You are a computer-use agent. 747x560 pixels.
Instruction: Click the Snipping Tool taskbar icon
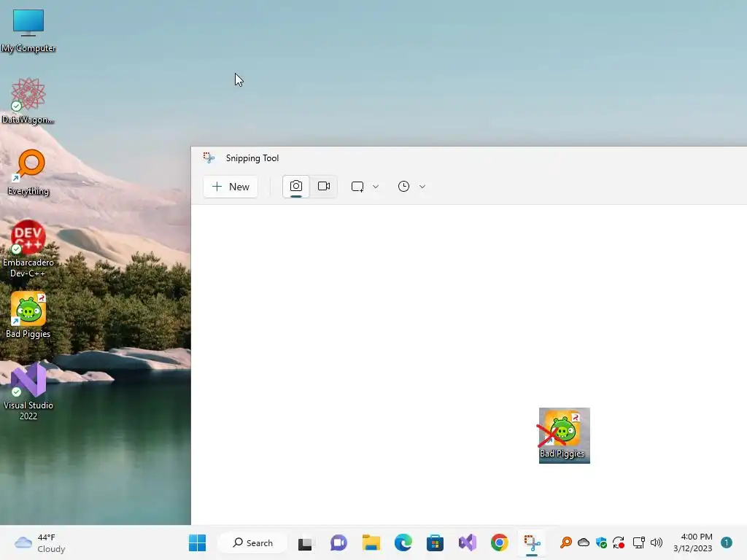[532, 542]
